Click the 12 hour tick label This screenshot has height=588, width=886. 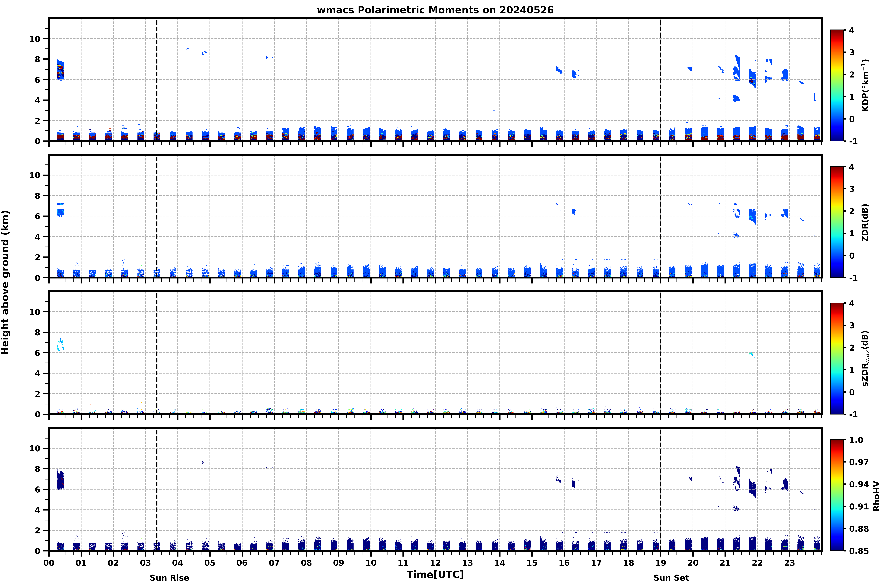point(435,563)
